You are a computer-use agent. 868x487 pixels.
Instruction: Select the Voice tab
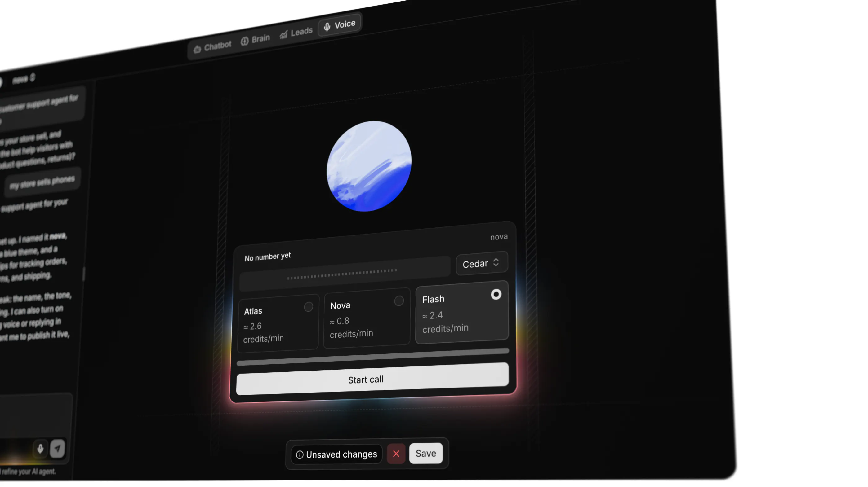[340, 24]
